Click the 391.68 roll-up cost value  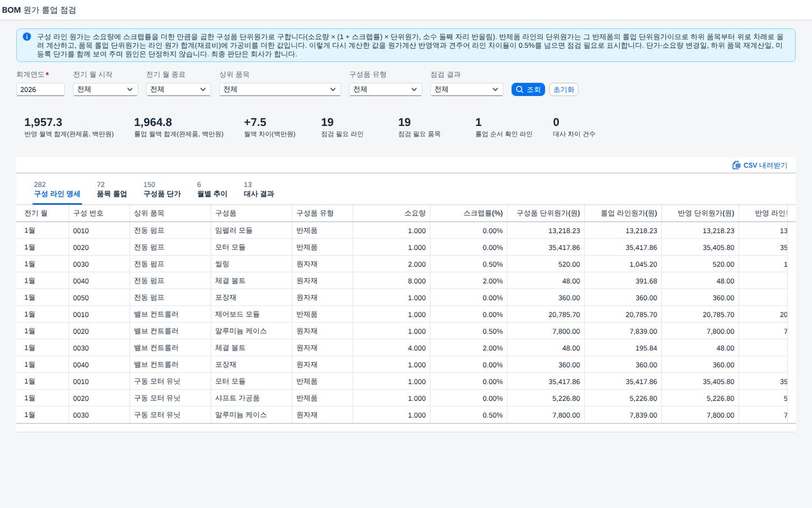(x=646, y=281)
